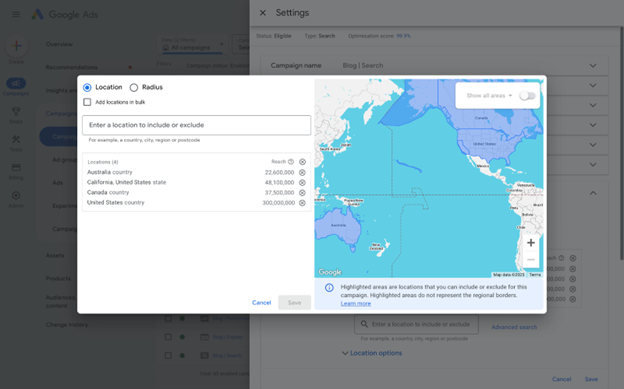This screenshot has height=389, width=624.
Task: Remove all locations using header X icon
Action: (x=302, y=162)
